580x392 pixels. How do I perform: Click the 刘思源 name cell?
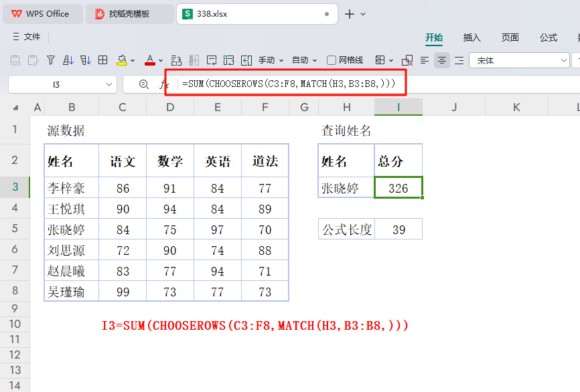pos(72,250)
